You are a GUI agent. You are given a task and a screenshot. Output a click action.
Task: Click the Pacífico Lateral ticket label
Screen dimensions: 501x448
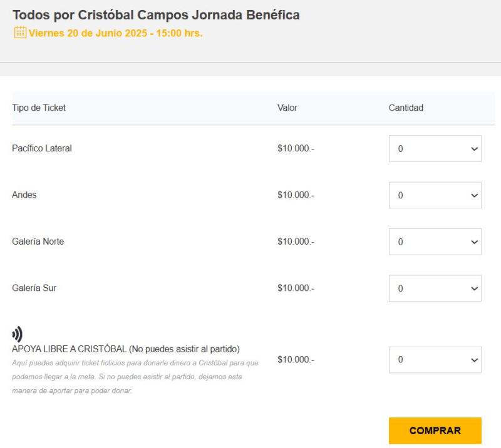(x=42, y=148)
